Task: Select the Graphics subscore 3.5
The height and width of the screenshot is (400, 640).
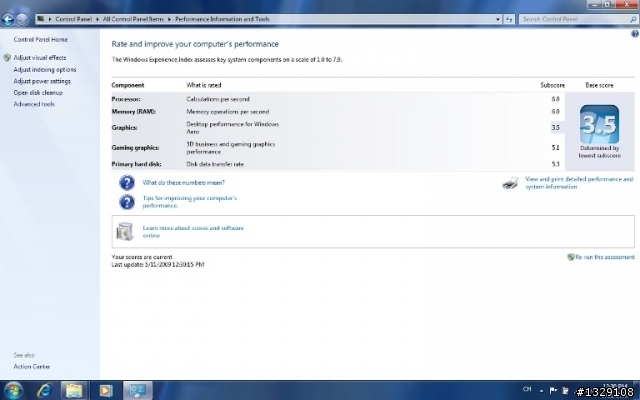Action: [x=556, y=127]
